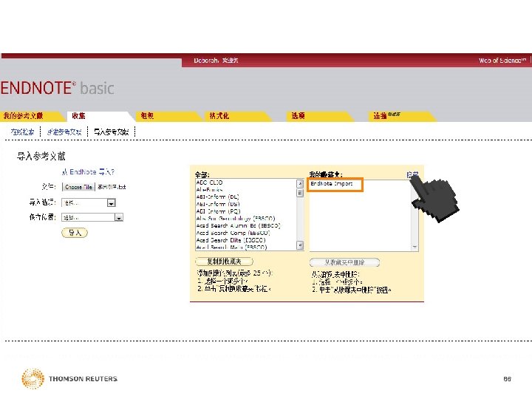532x399 pixels.
Task: Click the ENDNOTE basic logo
Action: point(57,88)
